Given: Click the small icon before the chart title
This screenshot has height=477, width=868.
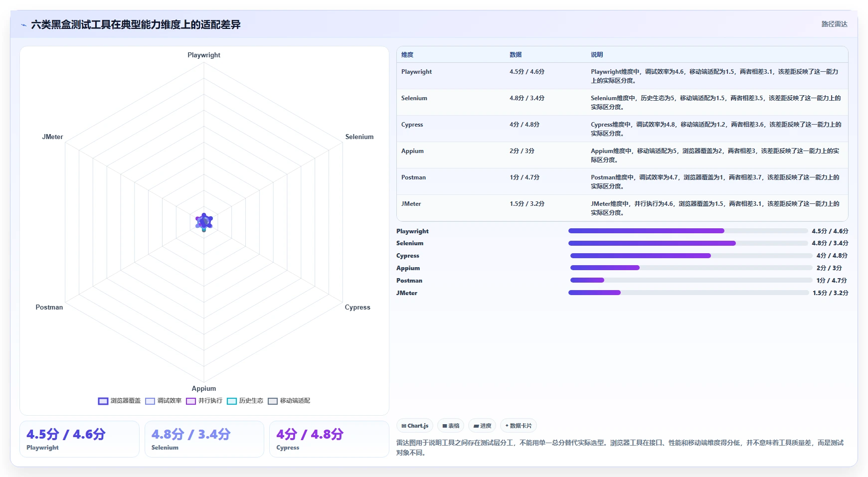Looking at the screenshot, I should click(23, 25).
